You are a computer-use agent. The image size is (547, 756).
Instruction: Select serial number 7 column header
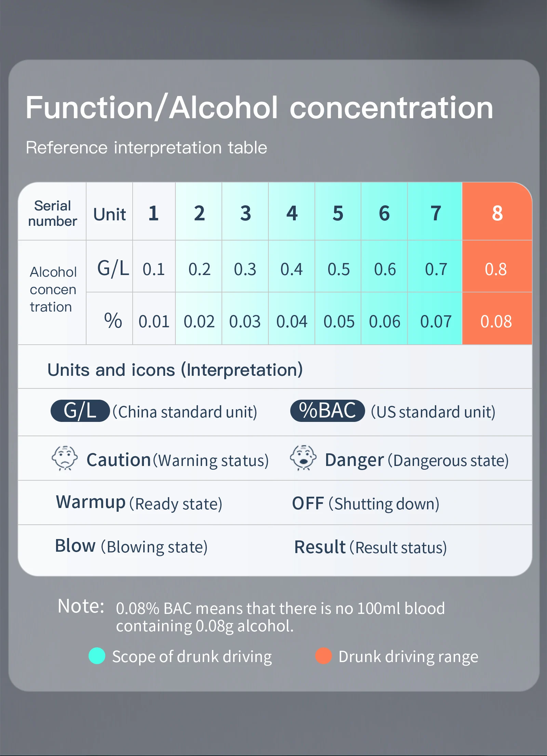pos(435,211)
